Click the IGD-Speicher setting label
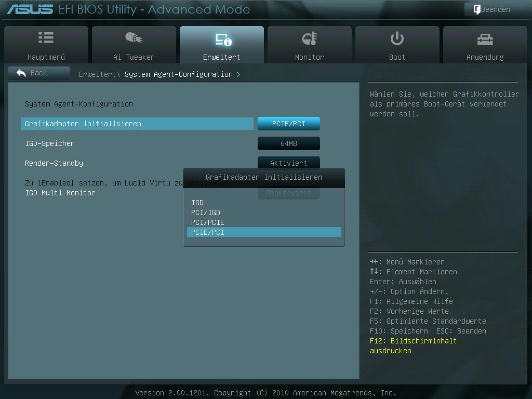Viewport: 532px width, 399px height. (x=50, y=143)
